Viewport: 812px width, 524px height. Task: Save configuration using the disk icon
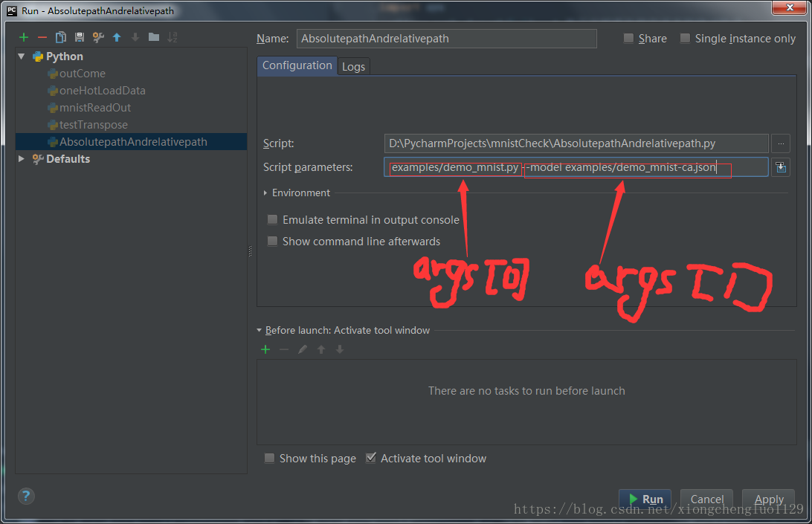80,37
